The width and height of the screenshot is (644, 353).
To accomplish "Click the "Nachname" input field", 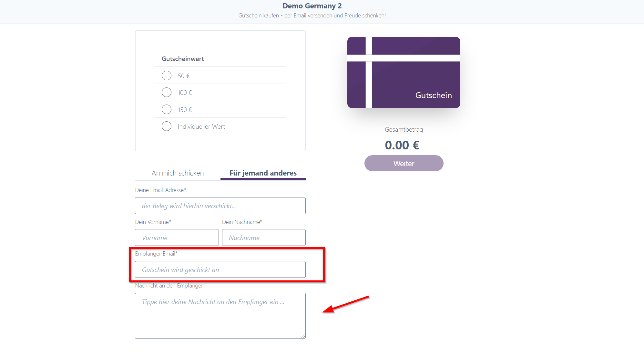I will (x=263, y=237).
